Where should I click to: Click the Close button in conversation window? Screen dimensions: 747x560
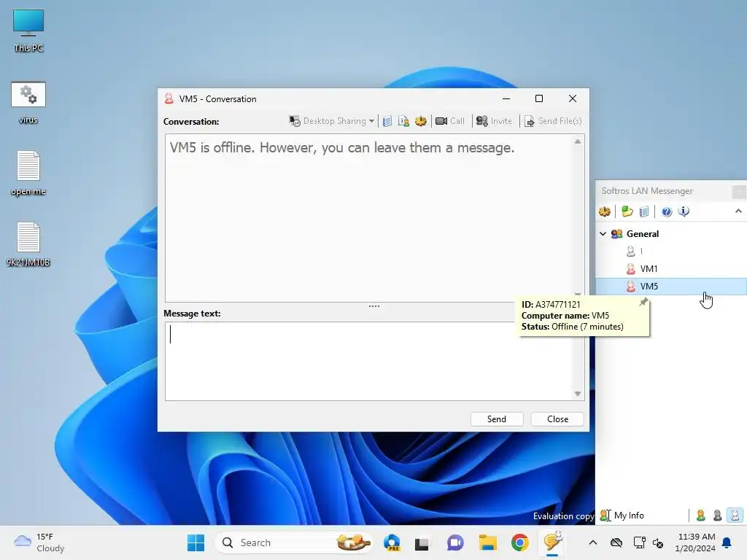pos(557,419)
